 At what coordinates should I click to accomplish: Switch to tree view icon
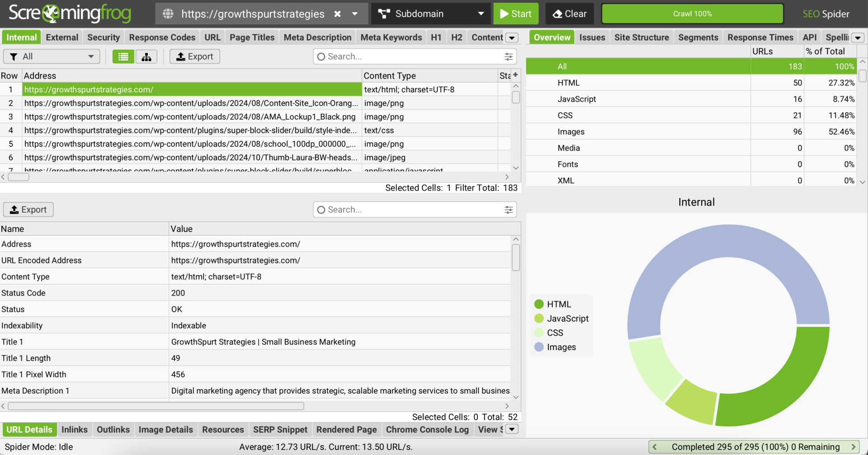[x=146, y=56]
